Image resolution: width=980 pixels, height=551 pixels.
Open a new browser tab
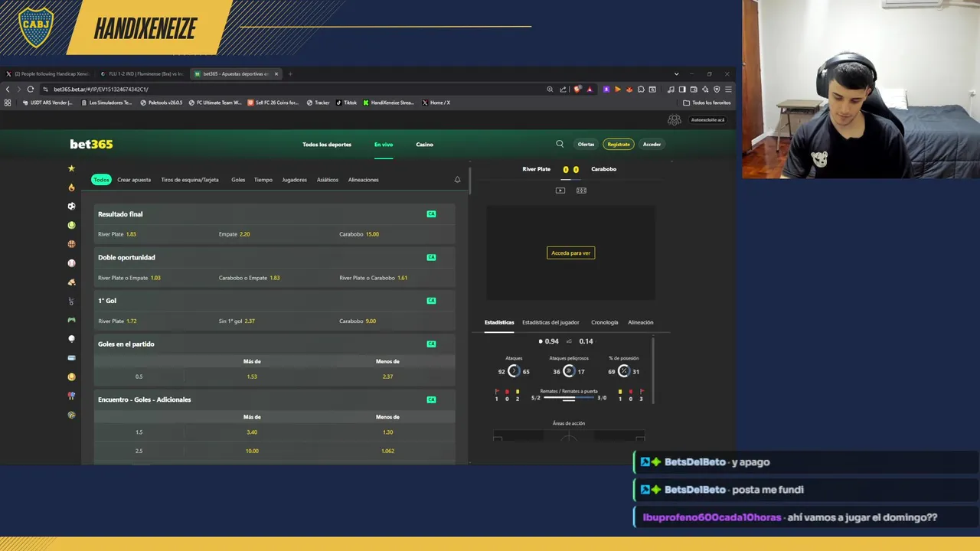coord(290,74)
